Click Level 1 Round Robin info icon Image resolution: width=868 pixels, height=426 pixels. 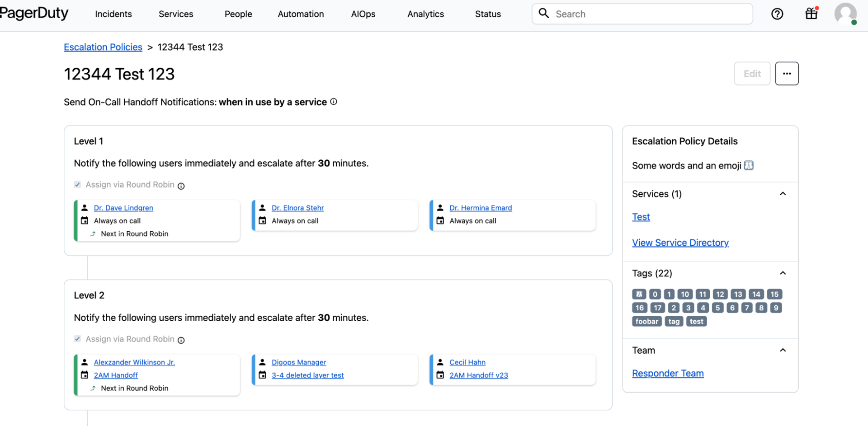coord(181,186)
